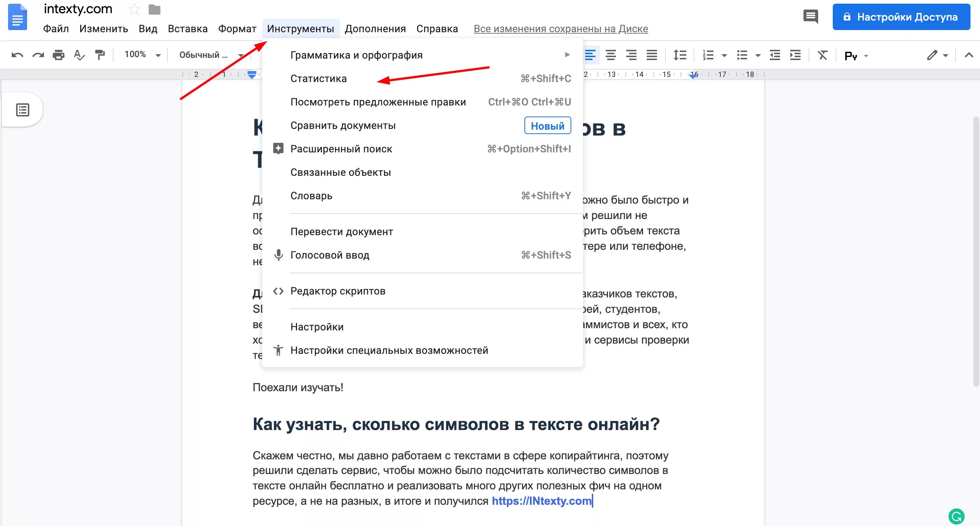This screenshot has width=980, height=526.
Task: Open the editing mode dropdown arrow
Action: [x=945, y=56]
